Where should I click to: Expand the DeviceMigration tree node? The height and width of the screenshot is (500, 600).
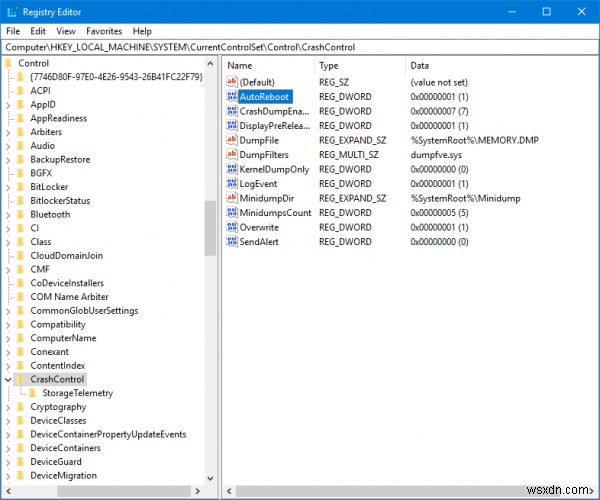click(8, 476)
